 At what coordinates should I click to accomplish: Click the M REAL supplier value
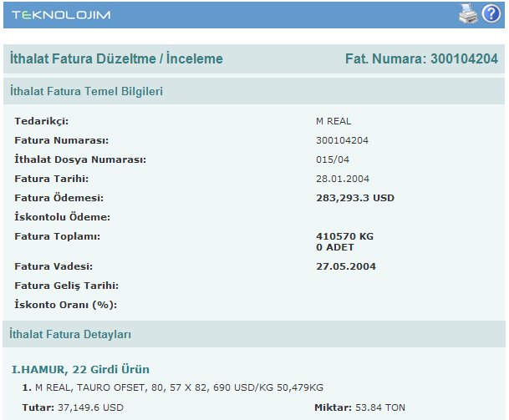pos(333,121)
